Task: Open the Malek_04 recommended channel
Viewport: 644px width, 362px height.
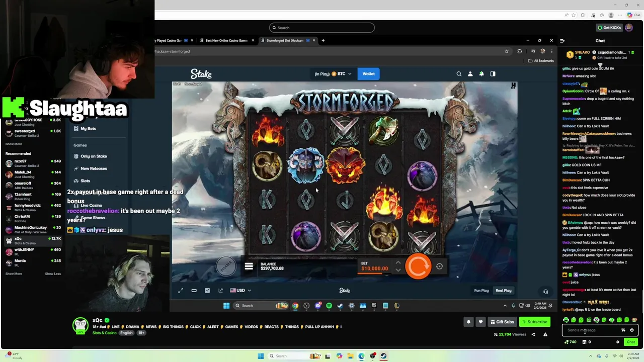Action: (x=33, y=174)
